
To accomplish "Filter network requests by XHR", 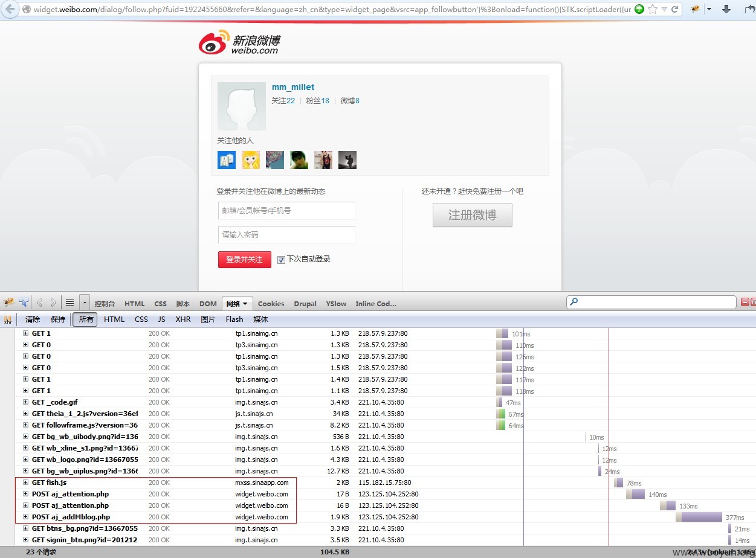I will pos(183,319).
